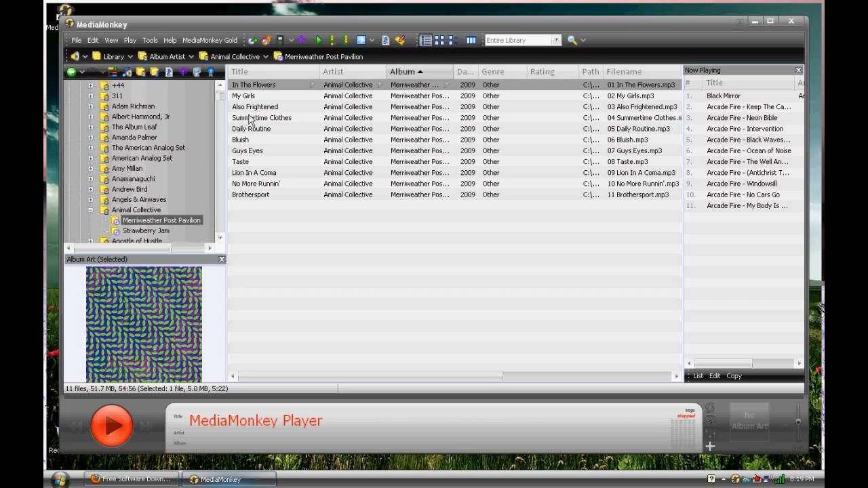The image size is (868, 488).
Task: Select Amanda Palmer in artist tree
Action: pyautogui.click(x=134, y=138)
